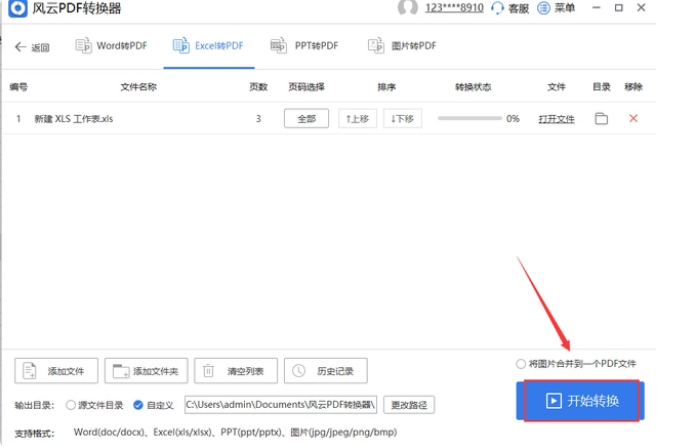Click the 全部 page selection button
This screenshot has height=448, width=687.
pyautogui.click(x=306, y=118)
